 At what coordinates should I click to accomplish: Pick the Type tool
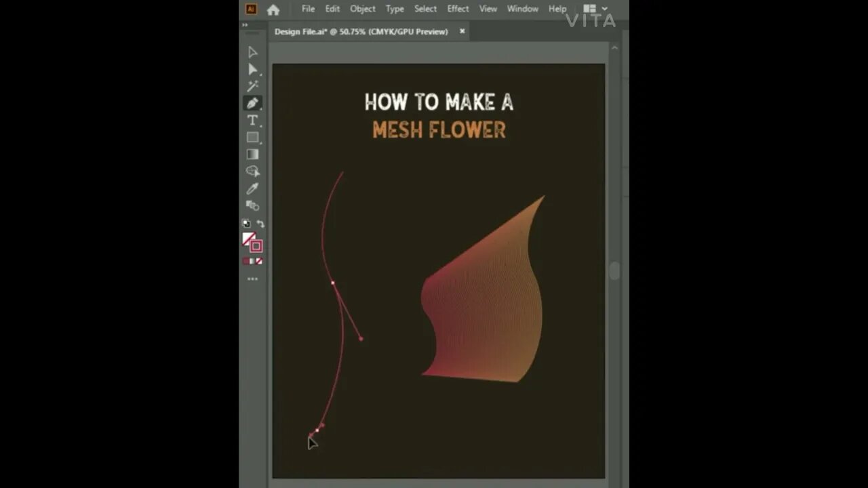point(252,120)
